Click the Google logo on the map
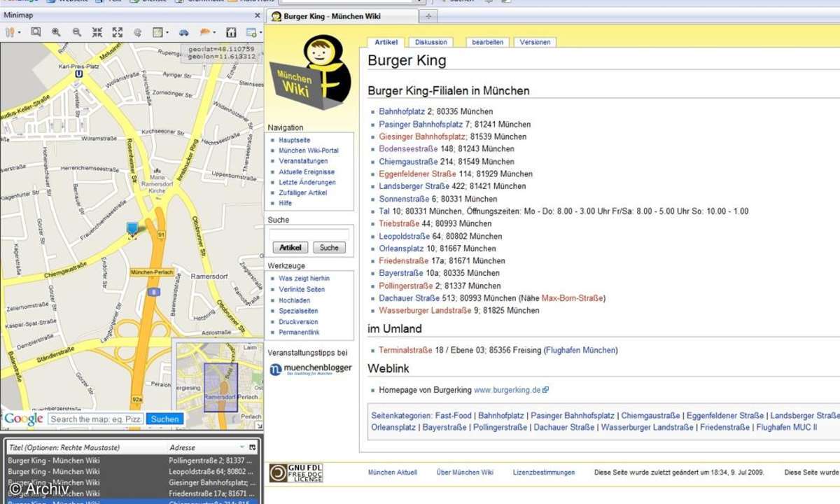Image resolution: width=840 pixels, height=504 pixels. pyautogui.click(x=24, y=419)
